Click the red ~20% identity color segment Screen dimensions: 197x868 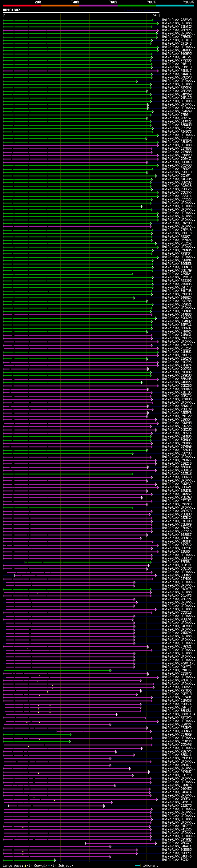[x=22, y=6]
